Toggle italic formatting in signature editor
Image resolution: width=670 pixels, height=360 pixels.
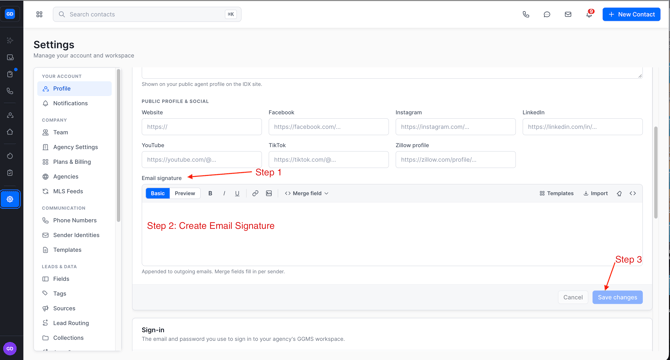[x=224, y=193]
